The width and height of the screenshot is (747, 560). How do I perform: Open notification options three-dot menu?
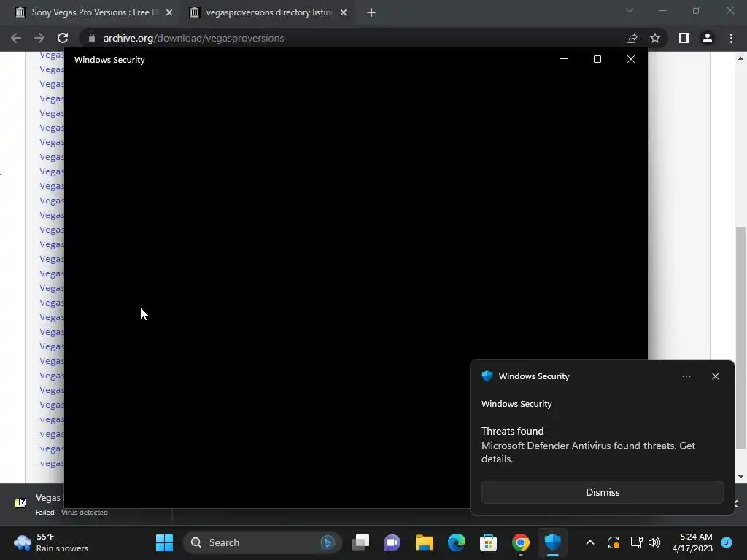click(686, 376)
